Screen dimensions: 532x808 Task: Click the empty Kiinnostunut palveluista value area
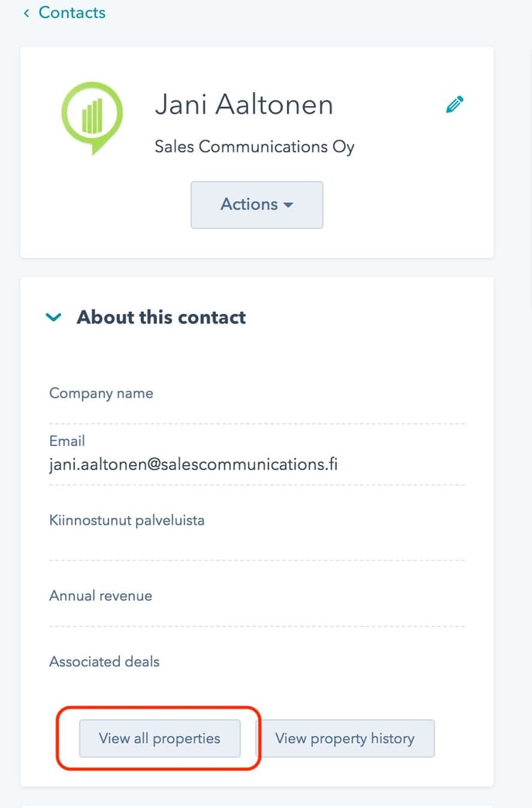coord(257,545)
